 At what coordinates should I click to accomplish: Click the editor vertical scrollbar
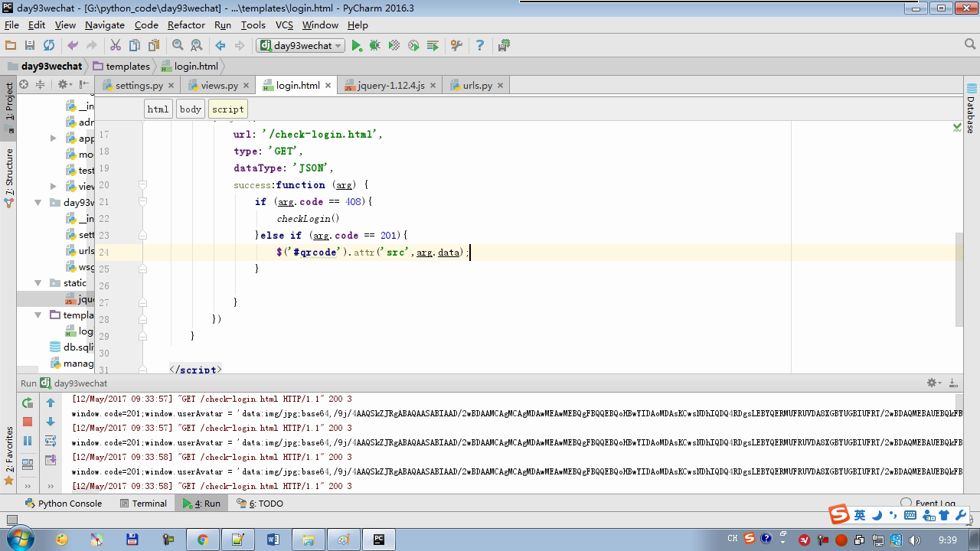(958, 279)
